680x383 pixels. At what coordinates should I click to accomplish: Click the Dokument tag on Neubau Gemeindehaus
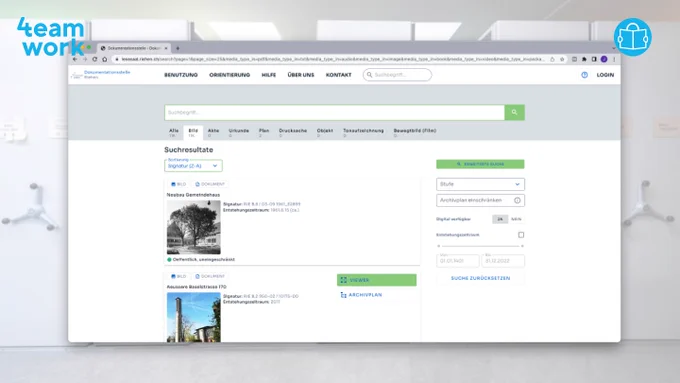(x=210, y=184)
